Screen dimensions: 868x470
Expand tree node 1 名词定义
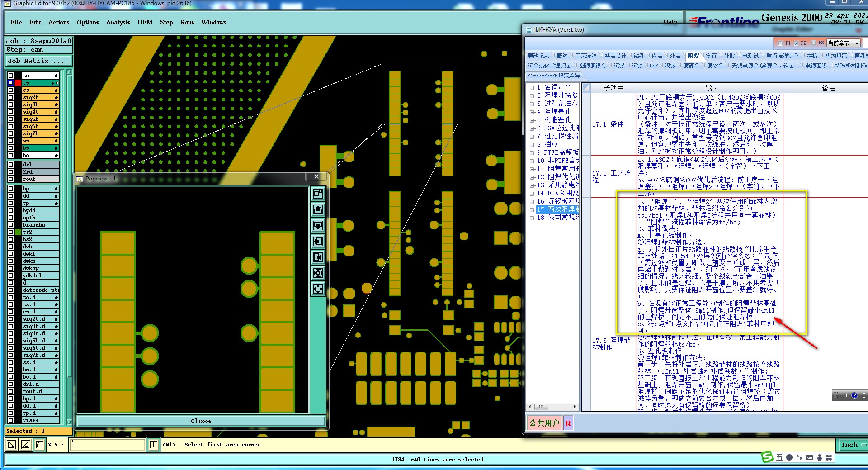532,88
